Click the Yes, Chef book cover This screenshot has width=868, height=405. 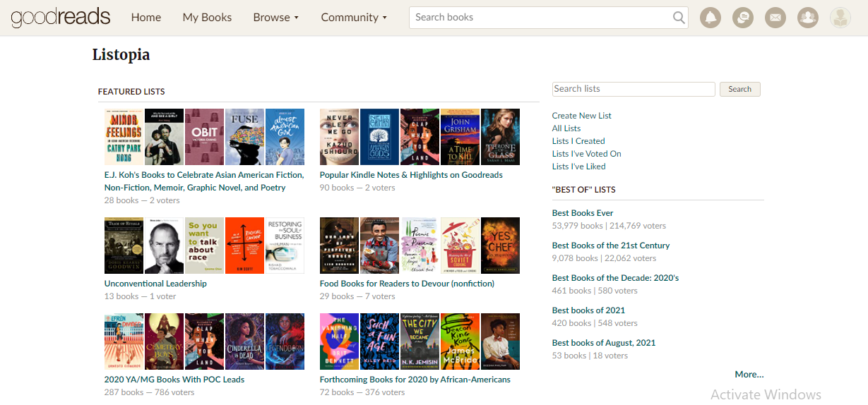tap(500, 246)
